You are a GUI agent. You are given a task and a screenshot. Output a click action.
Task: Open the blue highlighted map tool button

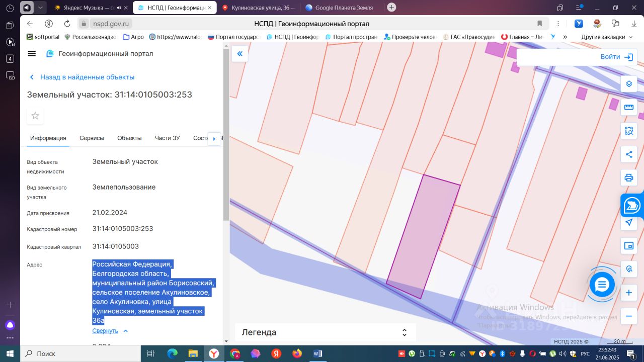tap(632, 206)
